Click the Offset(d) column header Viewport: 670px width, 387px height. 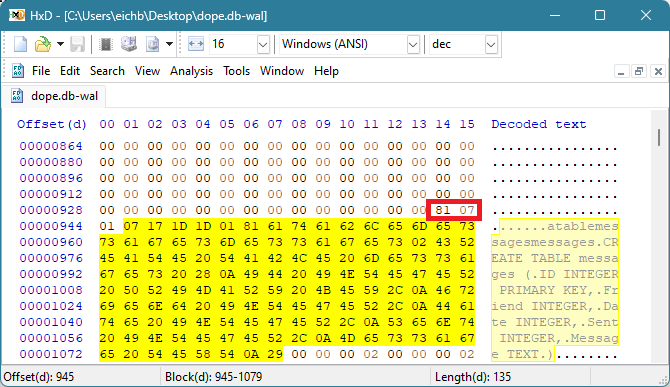click(x=51, y=124)
